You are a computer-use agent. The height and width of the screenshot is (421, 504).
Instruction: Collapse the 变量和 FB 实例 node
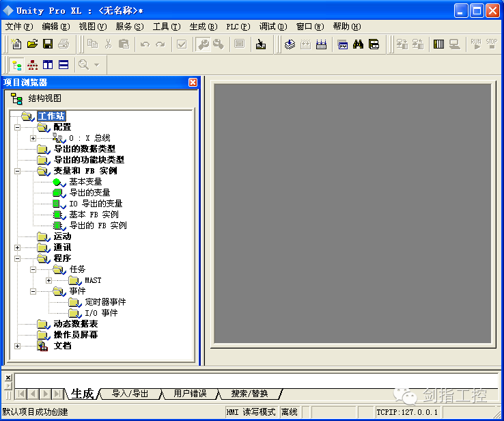point(17,171)
